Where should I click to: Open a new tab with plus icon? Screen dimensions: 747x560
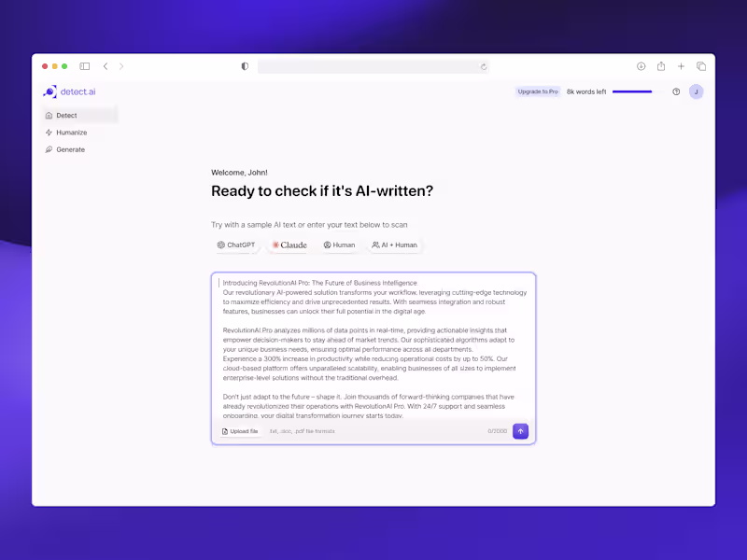tap(682, 66)
